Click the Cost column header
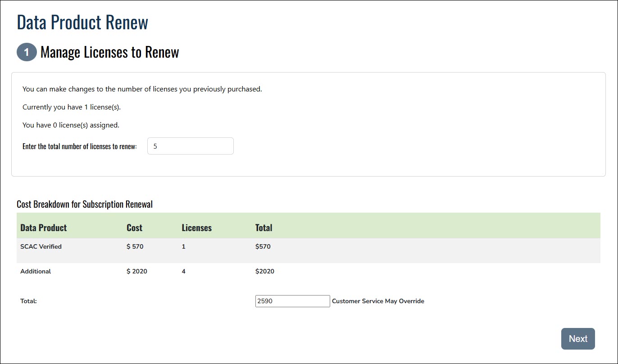This screenshot has height=364, width=618. coord(134,227)
